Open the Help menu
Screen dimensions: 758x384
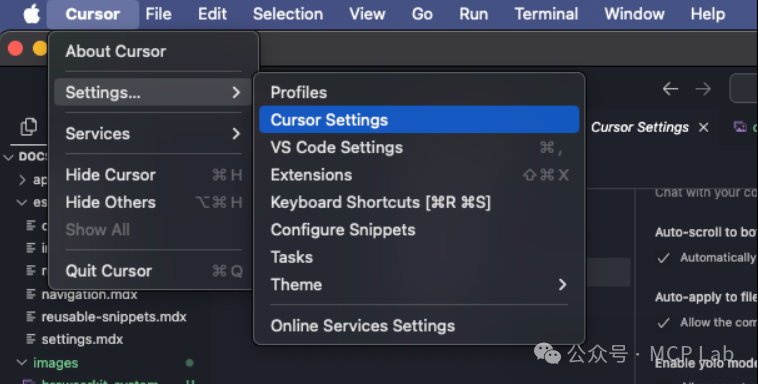[708, 14]
